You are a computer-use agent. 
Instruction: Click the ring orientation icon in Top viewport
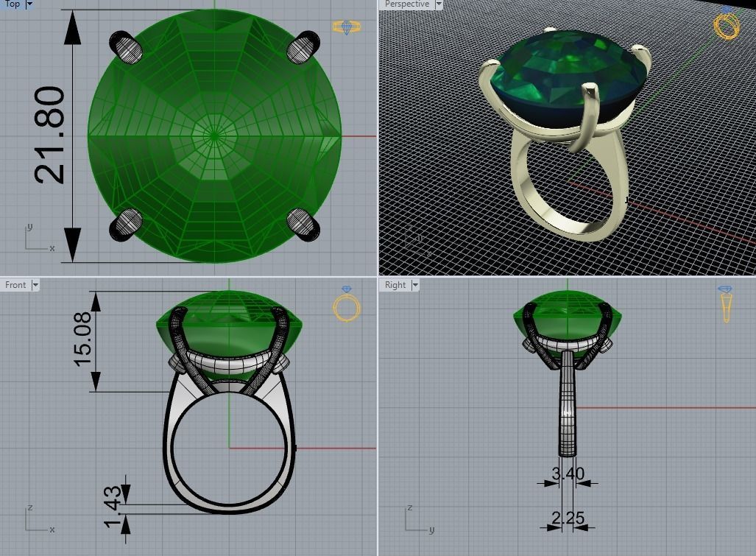coord(346,27)
